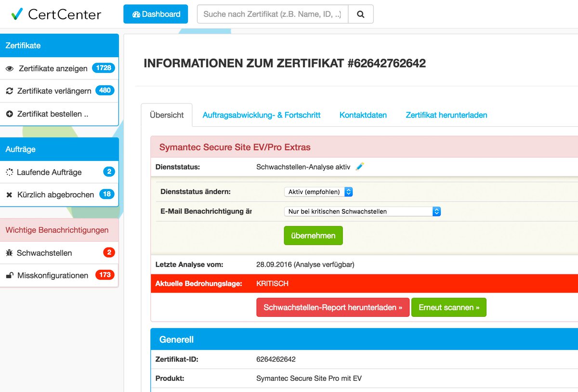Click the Symantec Secure Site EV/Pro Extras header
578x392 pixels.
pyautogui.click(x=364, y=147)
